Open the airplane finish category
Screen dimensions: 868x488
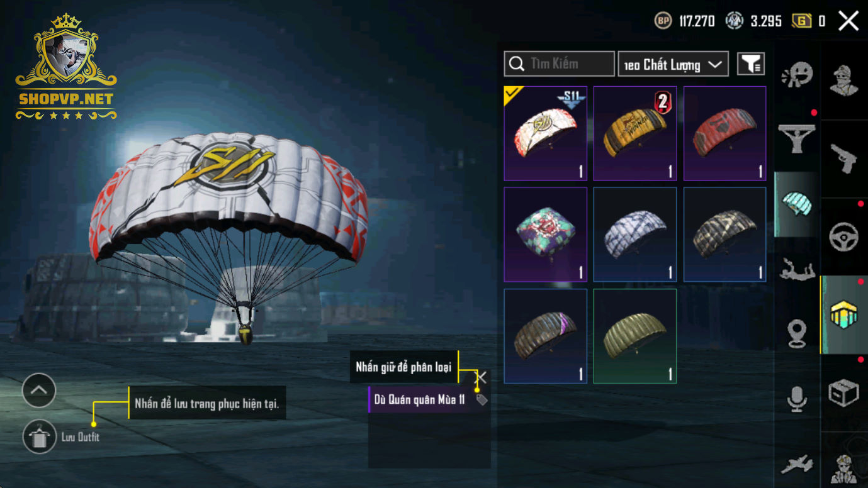coord(797,465)
